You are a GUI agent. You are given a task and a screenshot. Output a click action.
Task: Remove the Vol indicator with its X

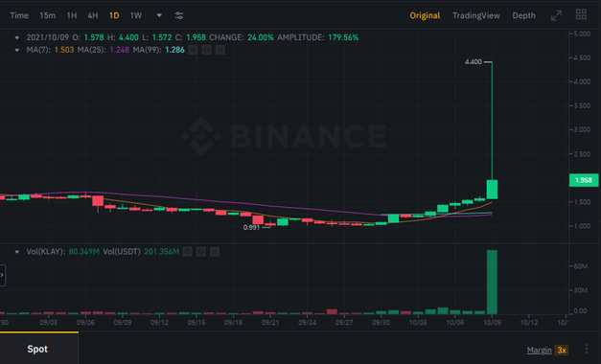[215, 252]
